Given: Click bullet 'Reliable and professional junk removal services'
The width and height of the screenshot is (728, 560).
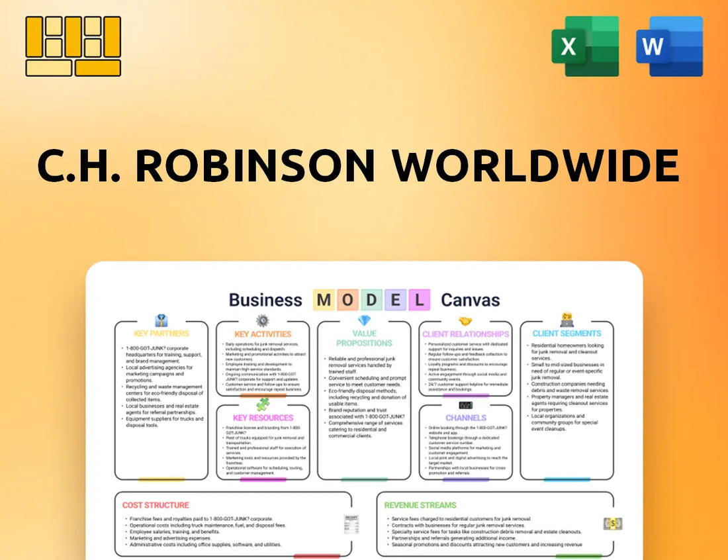Looking at the screenshot, I should click(x=361, y=365).
